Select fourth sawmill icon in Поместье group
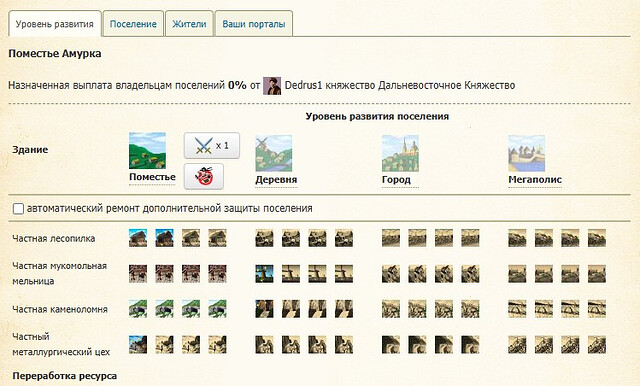The width and height of the screenshot is (640, 386). pos(217,238)
